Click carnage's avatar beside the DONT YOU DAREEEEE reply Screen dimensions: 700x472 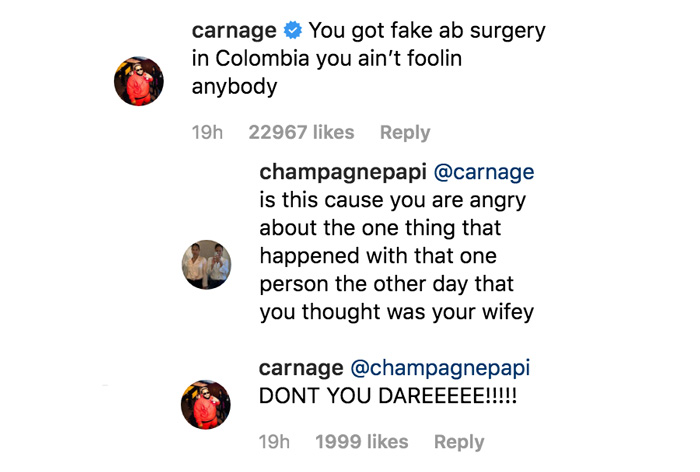[x=206, y=404]
